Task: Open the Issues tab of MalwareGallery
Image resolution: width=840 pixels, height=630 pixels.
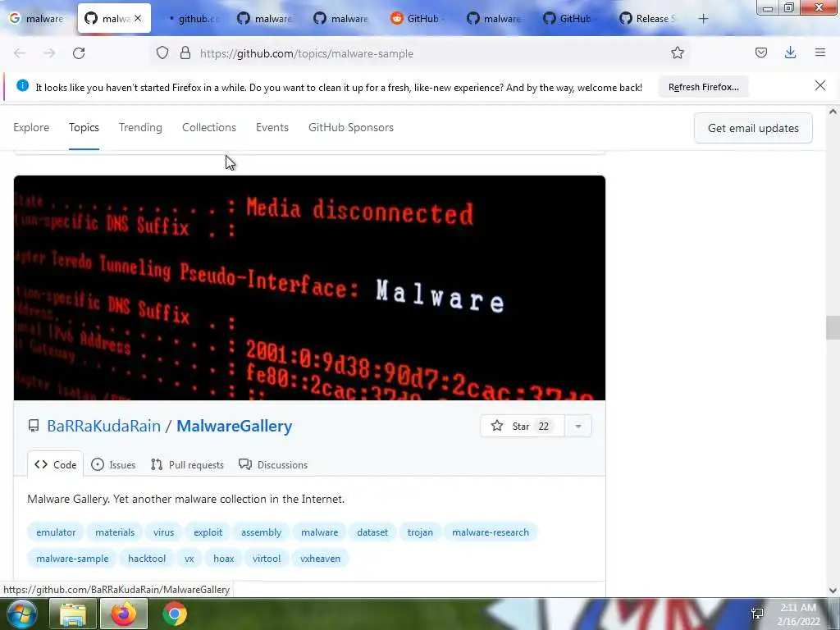Action: point(113,464)
